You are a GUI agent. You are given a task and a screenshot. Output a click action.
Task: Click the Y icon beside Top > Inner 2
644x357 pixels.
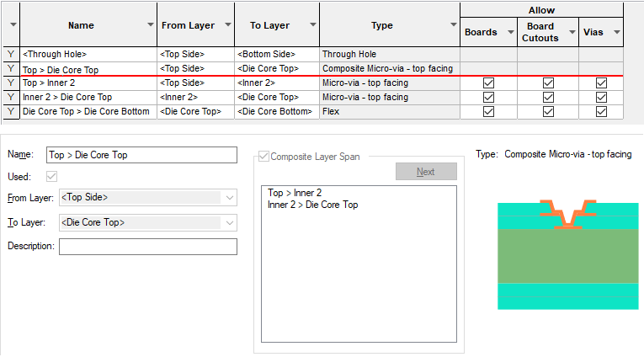pos(11,83)
